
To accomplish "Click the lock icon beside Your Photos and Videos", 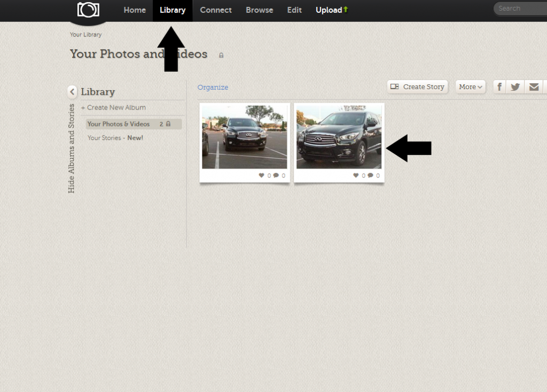I will pos(221,55).
